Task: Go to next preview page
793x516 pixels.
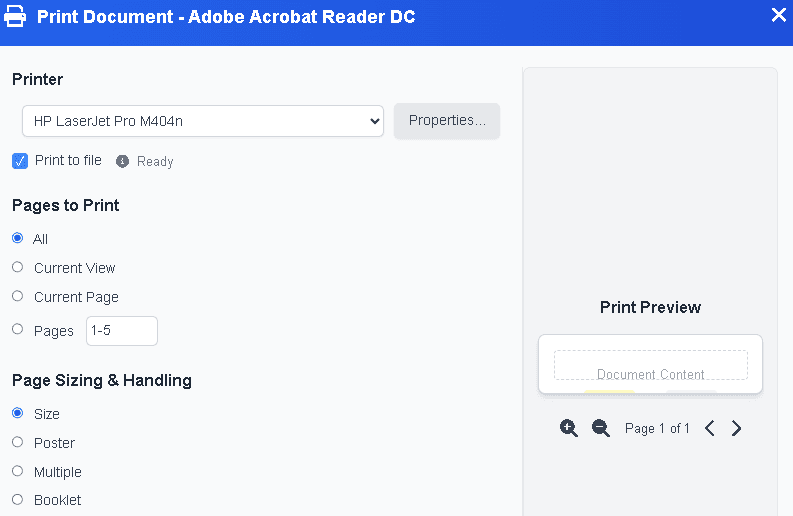Action: (736, 428)
